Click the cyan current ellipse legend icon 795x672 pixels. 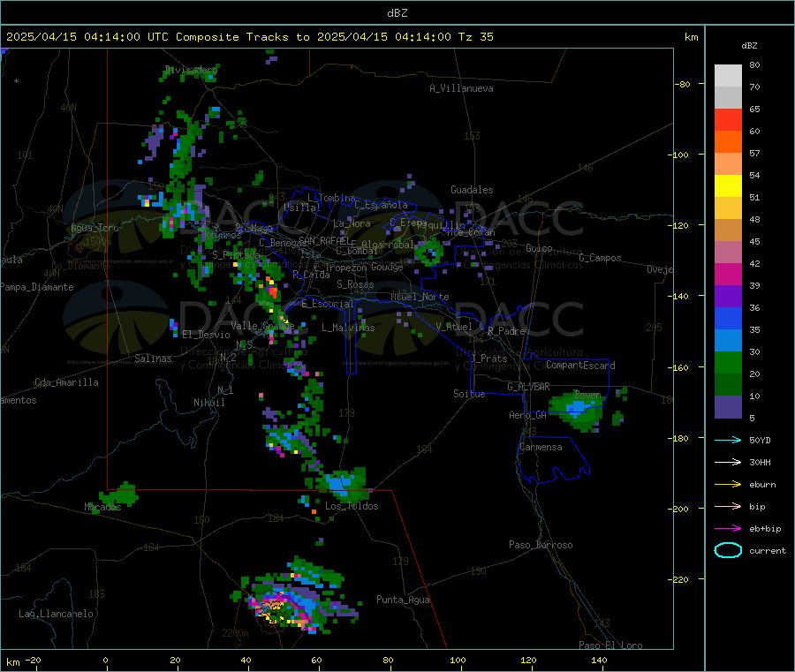pos(728,550)
